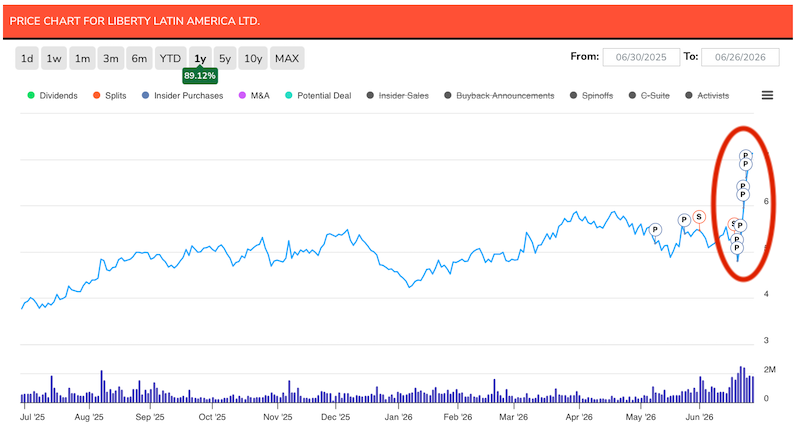Viewport: 800px width, 427px height.
Task: Show the 5y price history
Action: coord(225,58)
